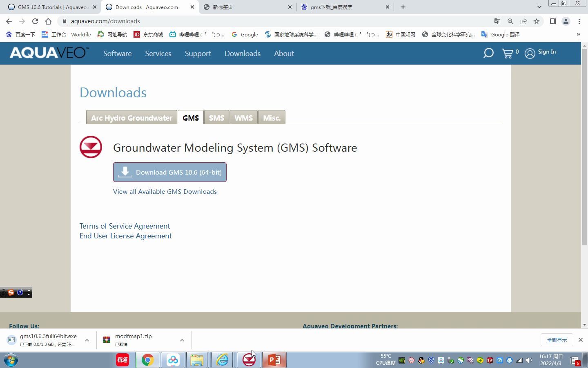
Task: Open file explorer folder in taskbar
Action: tap(197, 360)
